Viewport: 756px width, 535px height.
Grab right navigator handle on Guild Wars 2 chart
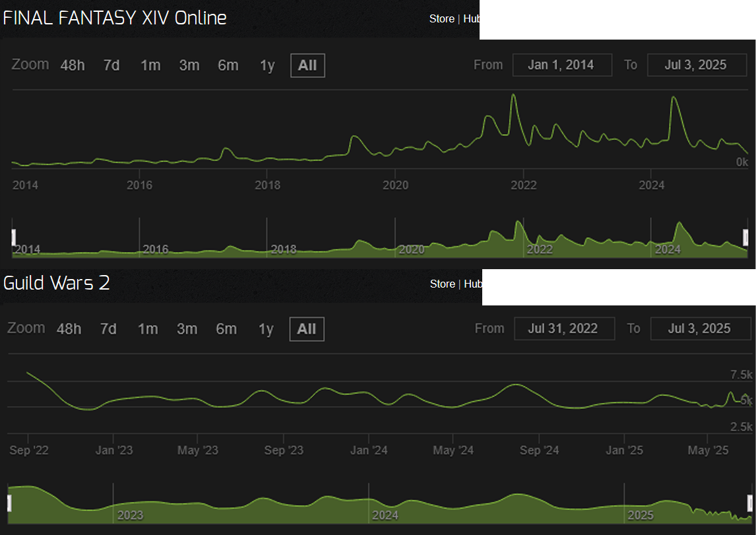pos(749,503)
